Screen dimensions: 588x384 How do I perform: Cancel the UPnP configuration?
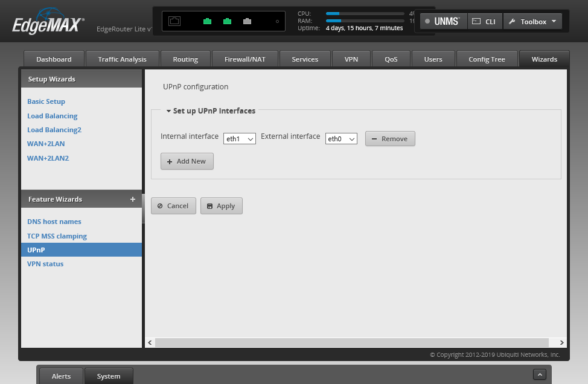[x=173, y=206]
